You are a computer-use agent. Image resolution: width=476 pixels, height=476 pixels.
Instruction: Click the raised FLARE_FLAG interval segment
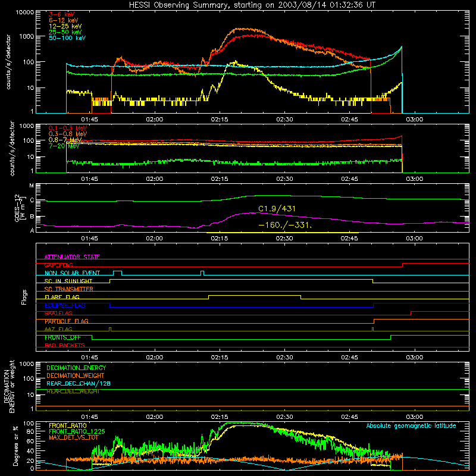pyautogui.click(x=255, y=295)
